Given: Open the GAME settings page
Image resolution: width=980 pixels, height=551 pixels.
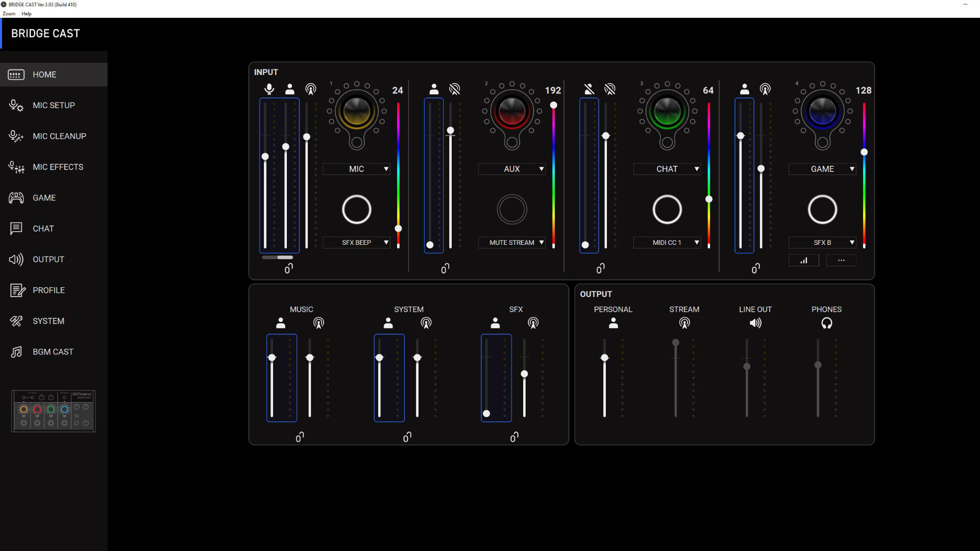Looking at the screenshot, I should 54,198.
